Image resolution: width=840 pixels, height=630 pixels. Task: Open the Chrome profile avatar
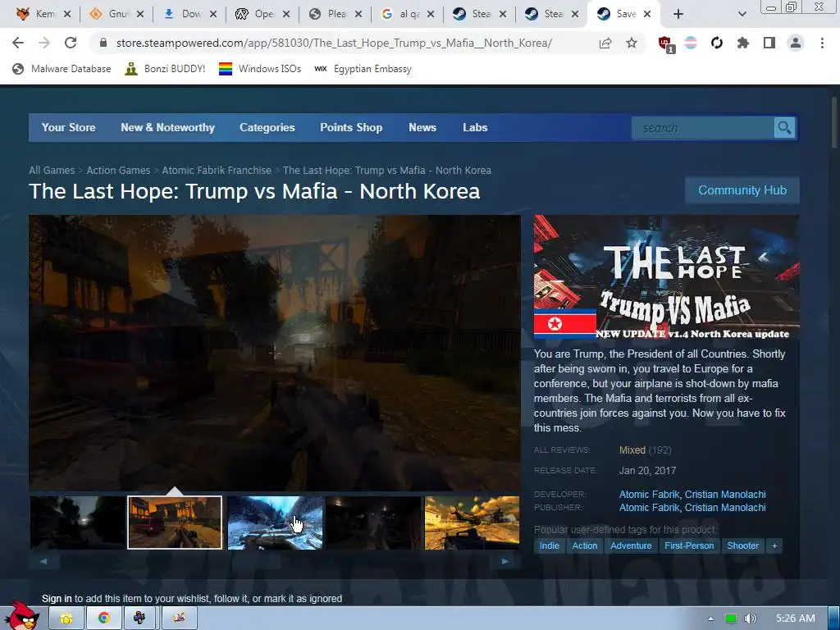796,43
